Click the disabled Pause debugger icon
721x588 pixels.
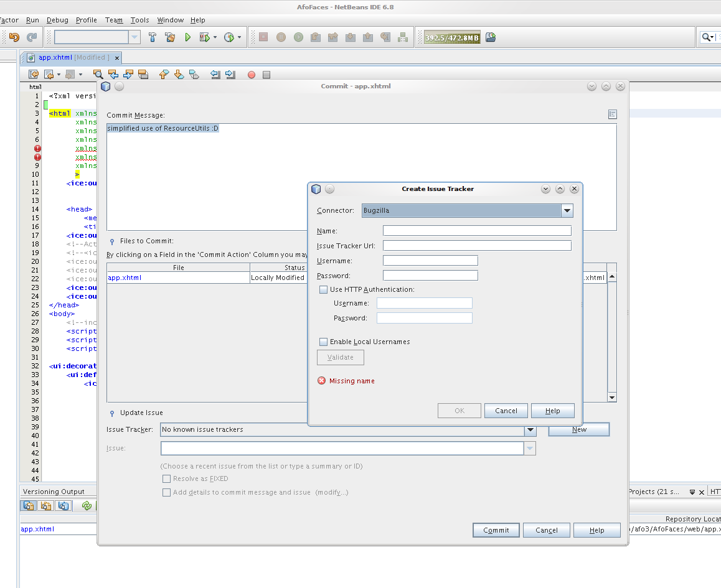point(281,37)
